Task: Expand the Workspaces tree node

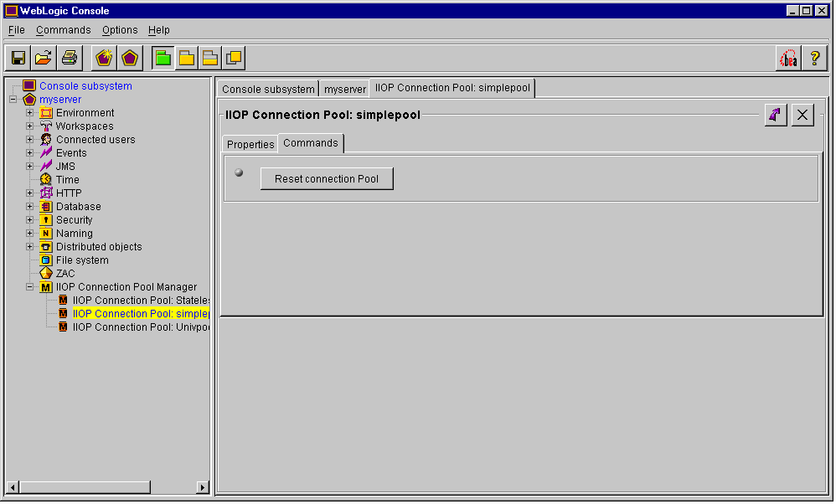Action: pyautogui.click(x=30, y=126)
